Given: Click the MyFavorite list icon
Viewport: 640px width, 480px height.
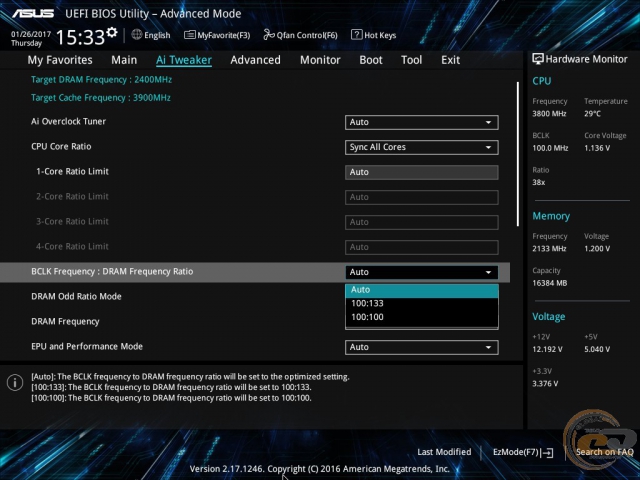Looking at the screenshot, I should (189, 35).
